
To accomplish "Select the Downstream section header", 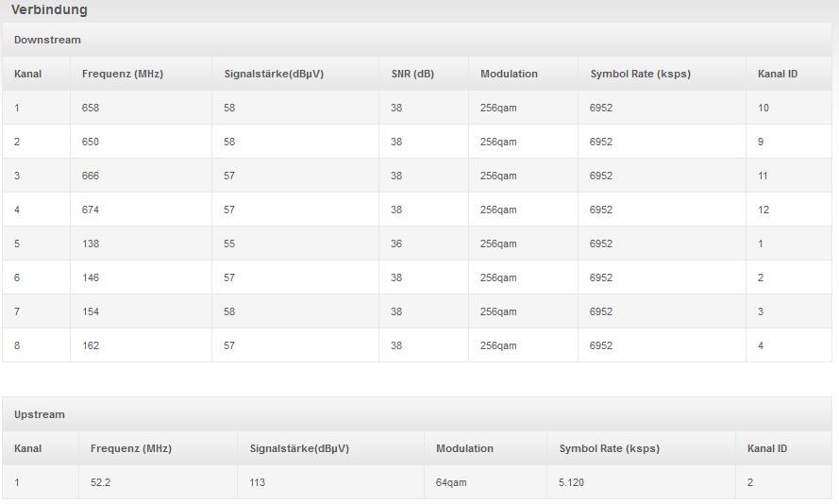I will (47, 40).
